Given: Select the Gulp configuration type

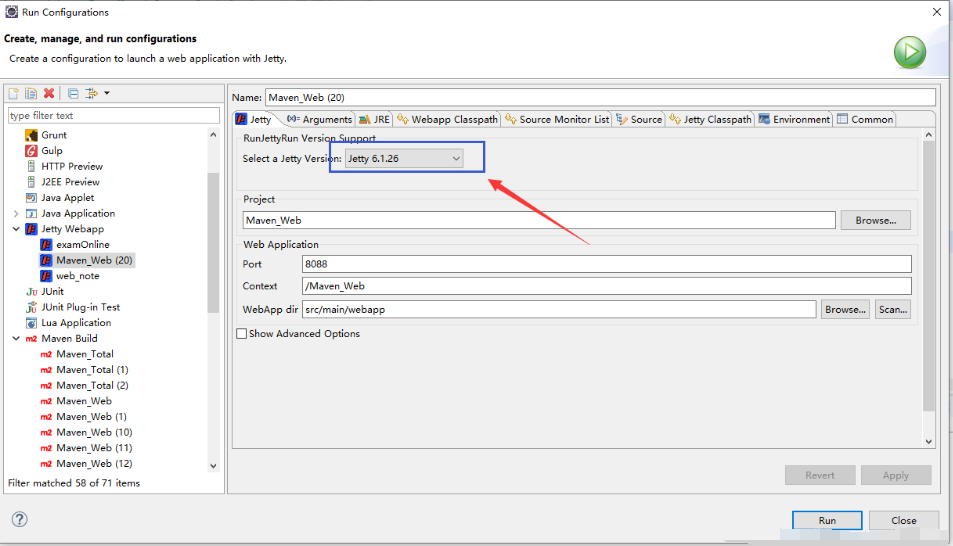Looking at the screenshot, I should (51, 150).
